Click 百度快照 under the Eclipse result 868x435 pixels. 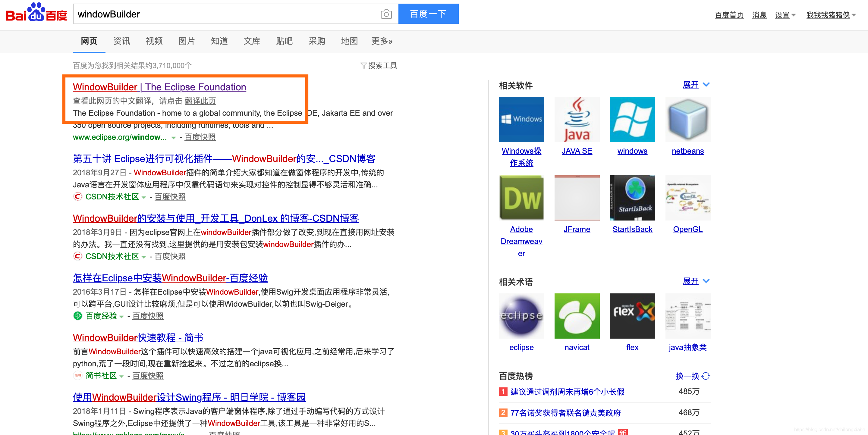pyautogui.click(x=200, y=137)
